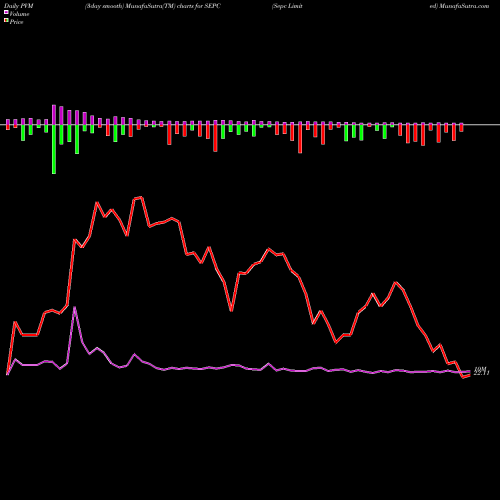This screenshot has width=500, height=500.
Task: Click the Daily PVM title text
Action: pos(19,6)
